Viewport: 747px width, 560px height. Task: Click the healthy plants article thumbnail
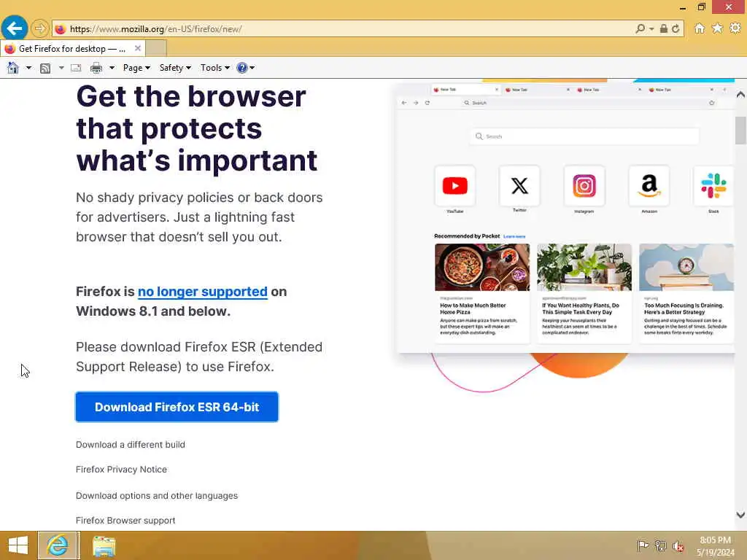(584, 267)
